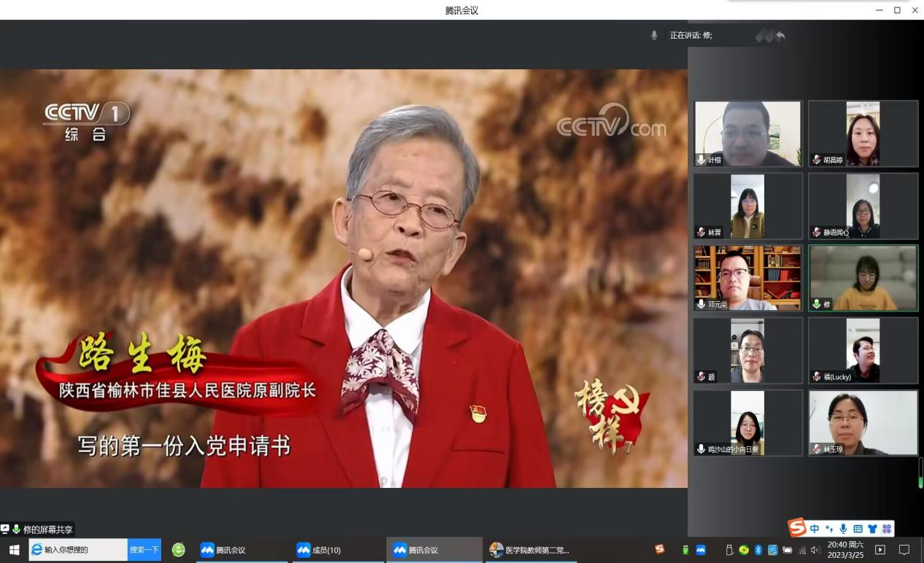Click the 输入你想搜的 search box

coord(79,550)
